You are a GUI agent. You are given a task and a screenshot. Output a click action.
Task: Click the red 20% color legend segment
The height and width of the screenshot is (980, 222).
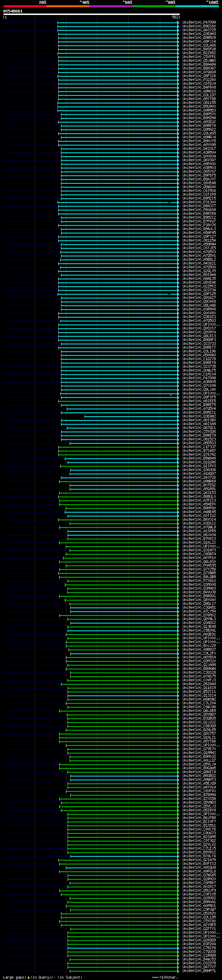pyautogui.click(x=25, y=7)
